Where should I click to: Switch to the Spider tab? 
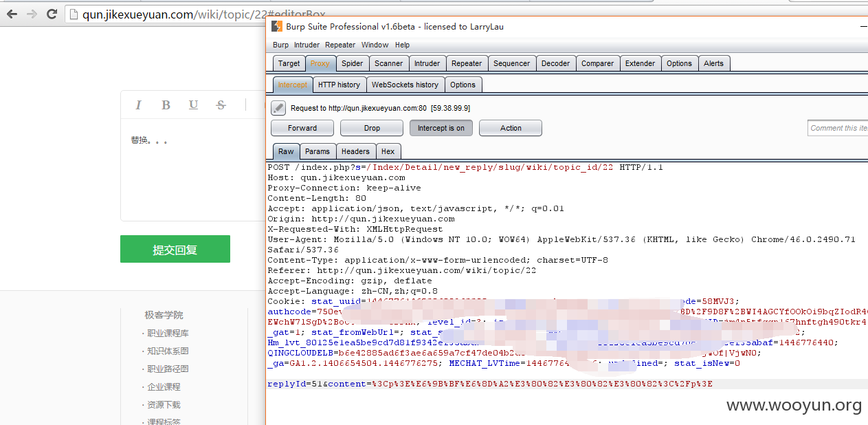pos(353,63)
